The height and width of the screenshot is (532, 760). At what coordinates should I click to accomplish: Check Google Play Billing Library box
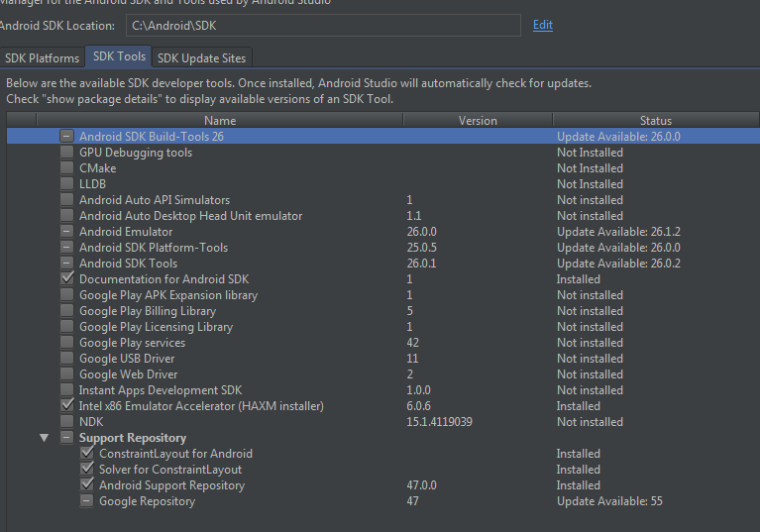coord(67,310)
